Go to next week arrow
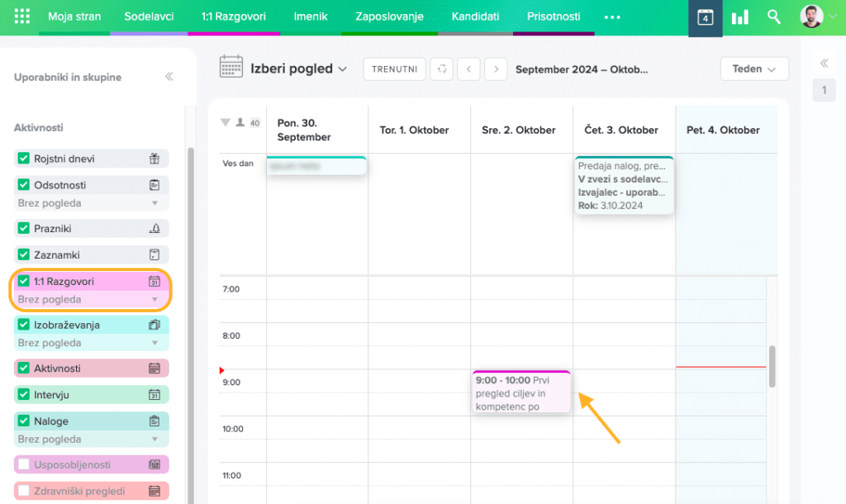The height and width of the screenshot is (504, 846). 496,69
